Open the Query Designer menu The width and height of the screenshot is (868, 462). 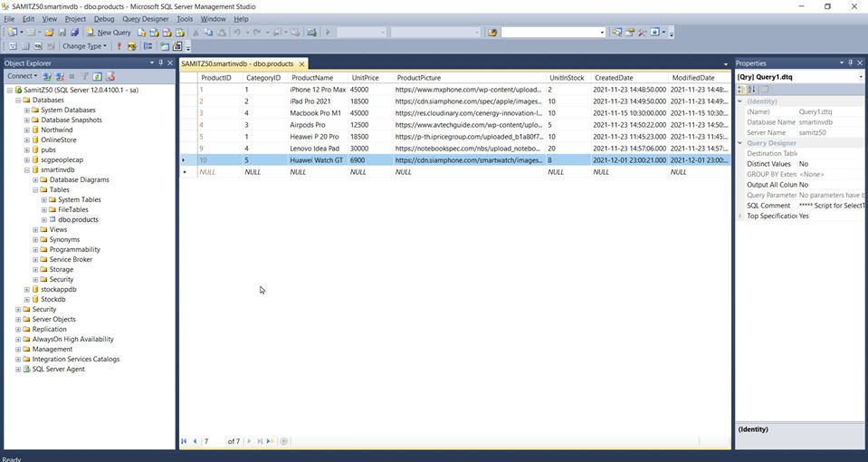pos(145,19)
